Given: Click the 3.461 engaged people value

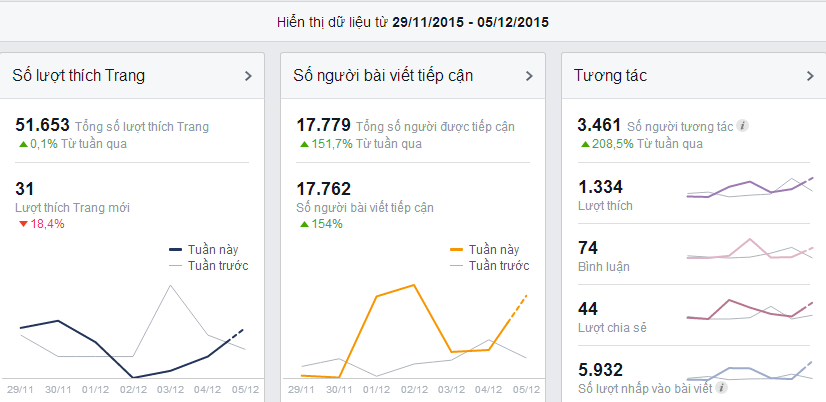Looking at the screenshot, I should pyautogui.click(x=599, y=125).
